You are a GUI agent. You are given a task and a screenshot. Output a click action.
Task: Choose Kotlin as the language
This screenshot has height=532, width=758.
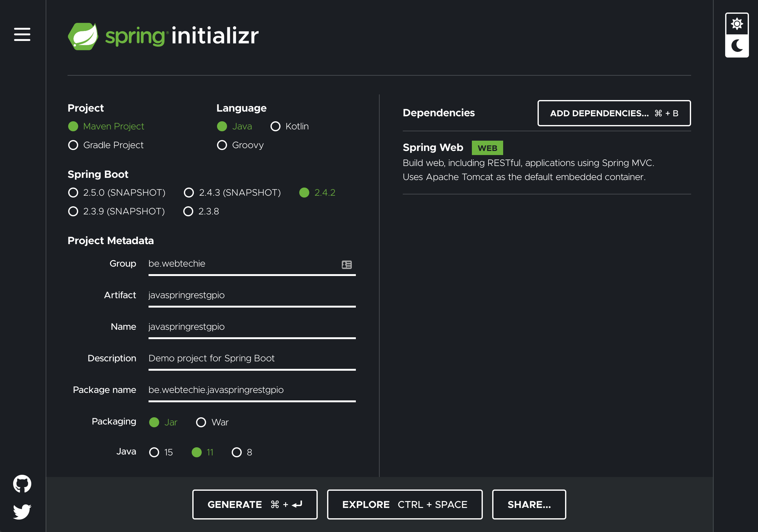[275, 126]
